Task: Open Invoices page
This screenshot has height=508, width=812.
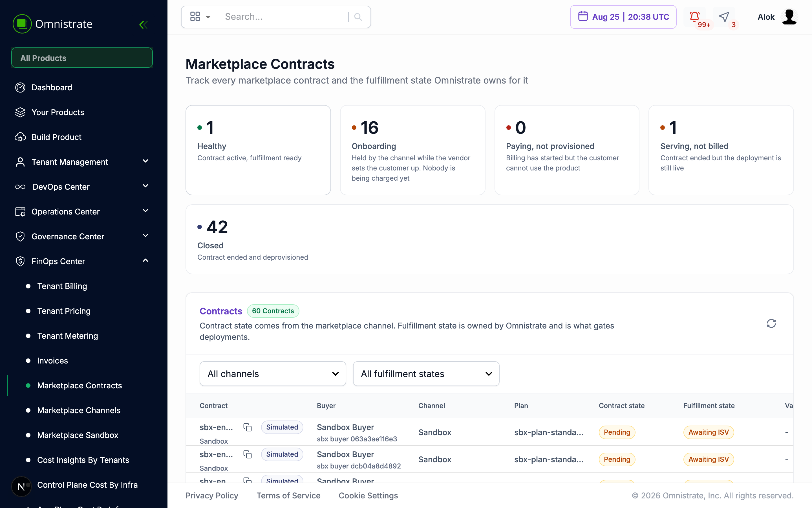Action: tap(52, 361)
